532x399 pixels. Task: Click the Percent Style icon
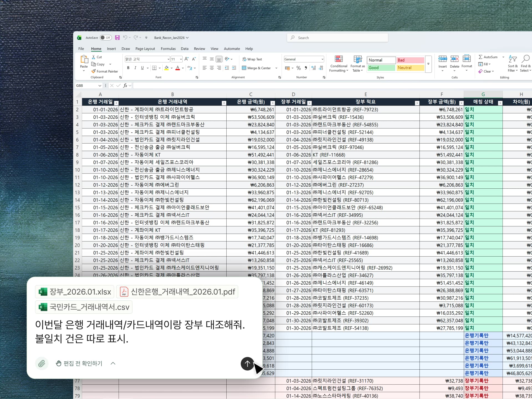pyautogui.click(x=298, y=68)
